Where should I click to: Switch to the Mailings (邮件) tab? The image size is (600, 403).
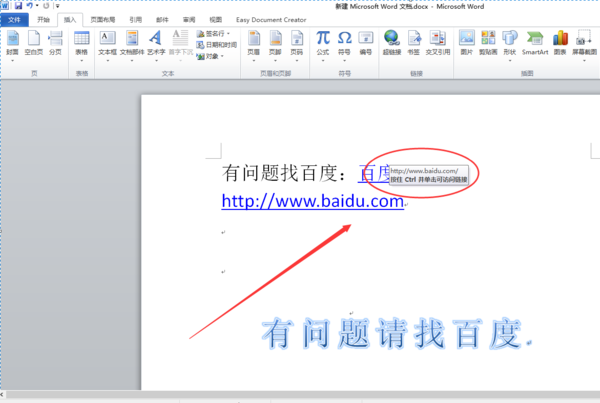click(162, 20)
